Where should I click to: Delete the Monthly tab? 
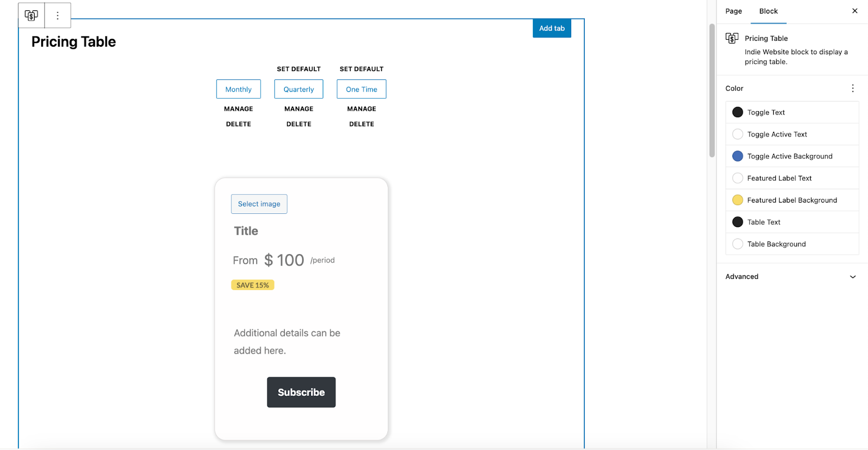point(238,124)
